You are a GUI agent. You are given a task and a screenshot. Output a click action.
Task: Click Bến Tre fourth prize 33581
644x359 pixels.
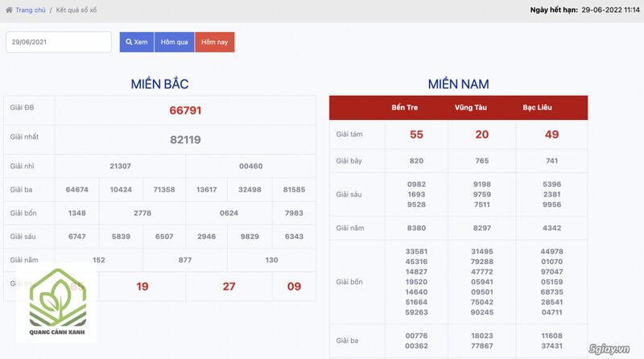click(416, 251)
